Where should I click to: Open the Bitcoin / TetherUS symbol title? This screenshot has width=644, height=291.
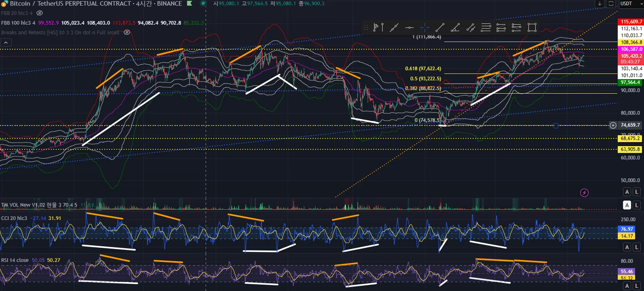[x=96, y=4]
